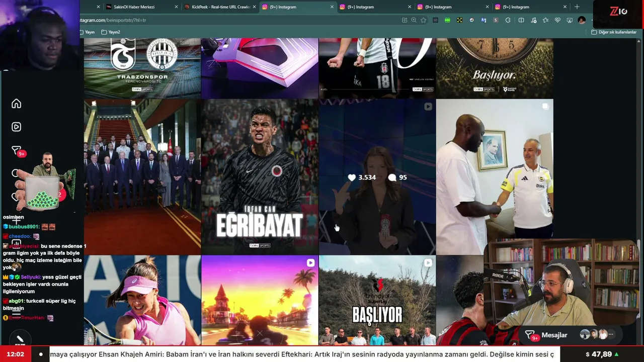Close the KickPeek tab

(x=254, y=7)
